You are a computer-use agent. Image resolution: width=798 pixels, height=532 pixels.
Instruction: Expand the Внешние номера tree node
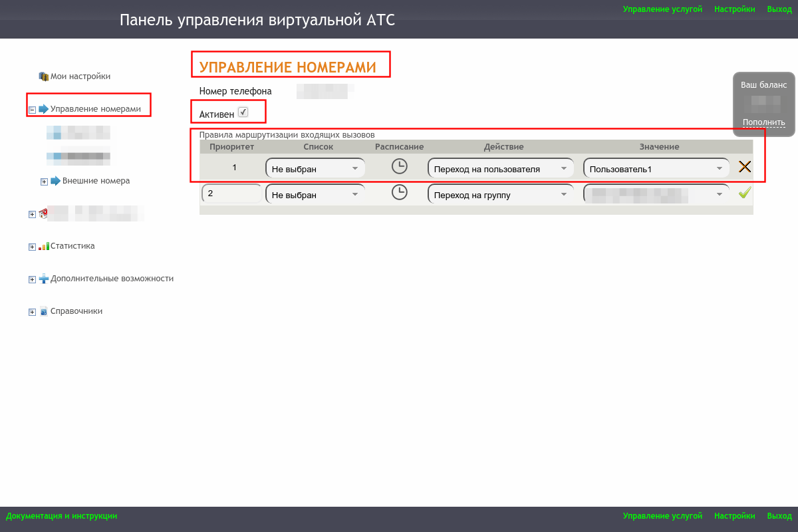(44, 182)
